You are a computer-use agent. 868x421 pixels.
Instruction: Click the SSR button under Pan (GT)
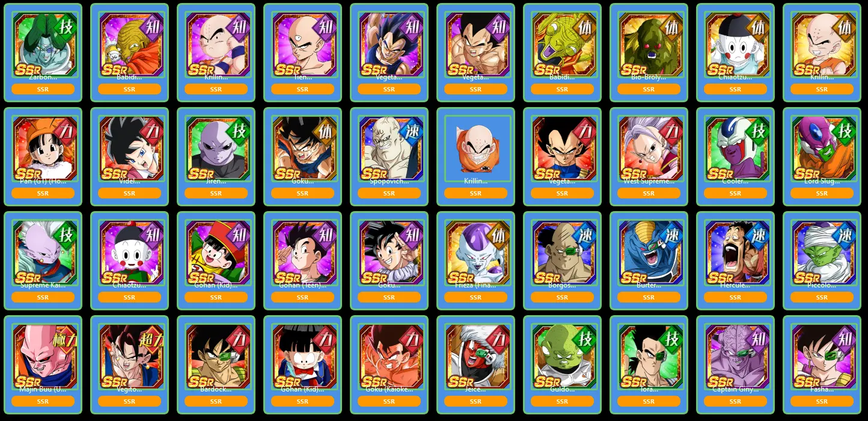tap(43, 193)
